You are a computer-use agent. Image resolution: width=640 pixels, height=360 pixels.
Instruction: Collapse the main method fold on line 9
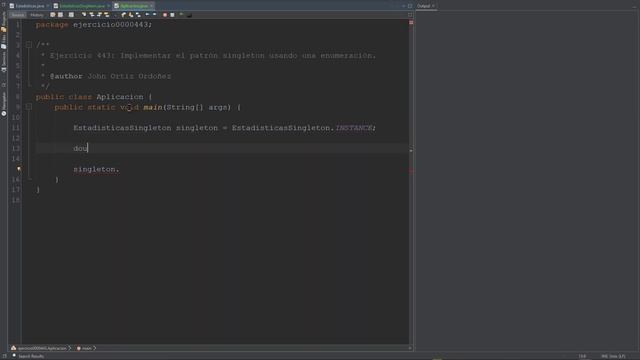coord(29,107)
